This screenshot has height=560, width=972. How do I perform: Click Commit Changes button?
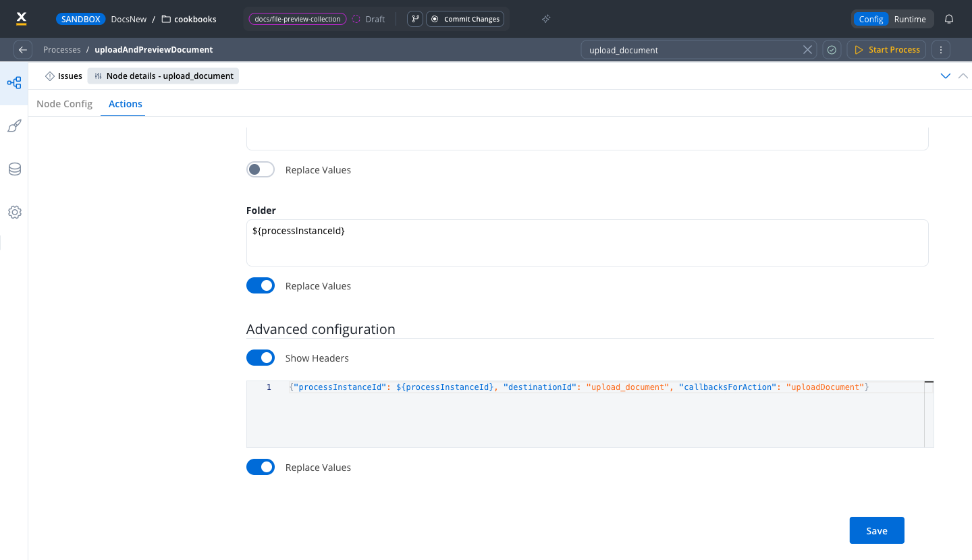point(465,19)
